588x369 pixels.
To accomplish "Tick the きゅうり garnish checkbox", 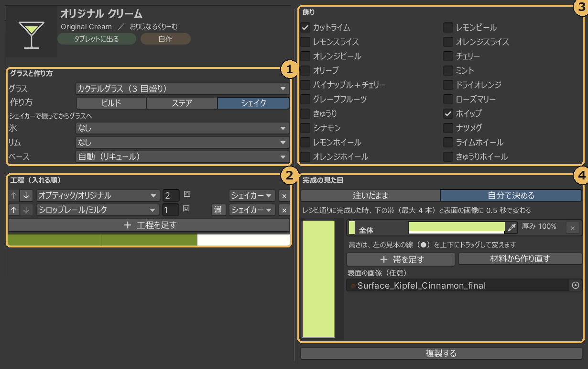I will pyautogui.click(x=305, y=113).
